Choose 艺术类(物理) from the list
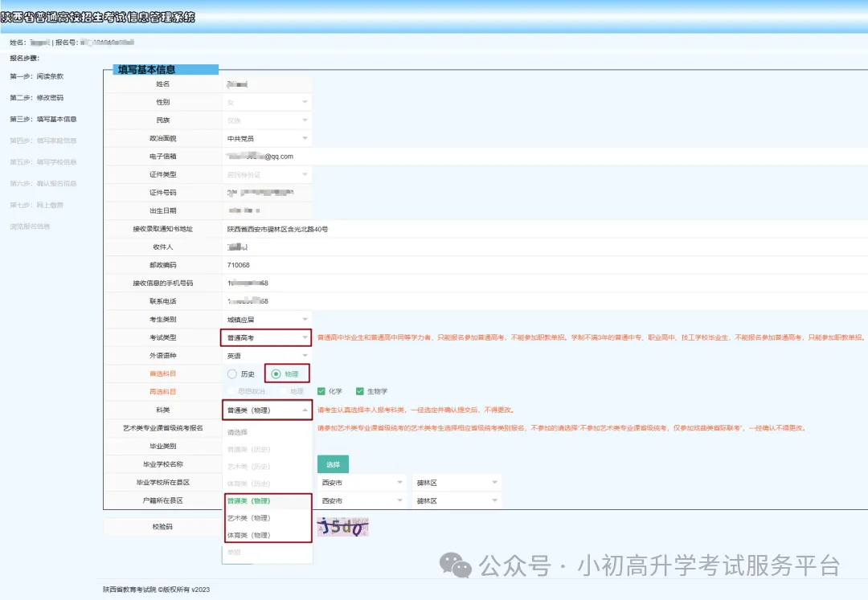The image size is (868, 600). [268, 518]
